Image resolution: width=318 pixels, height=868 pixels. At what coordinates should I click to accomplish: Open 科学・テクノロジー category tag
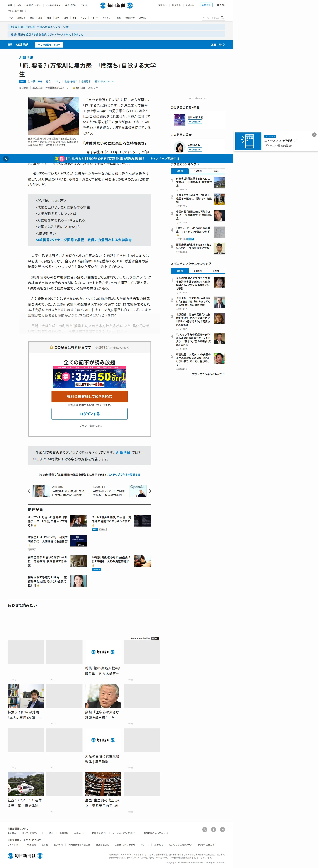104,81
